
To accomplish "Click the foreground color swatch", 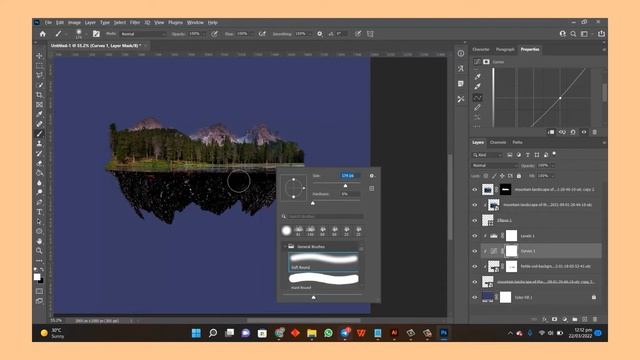I will pos(37,277).
